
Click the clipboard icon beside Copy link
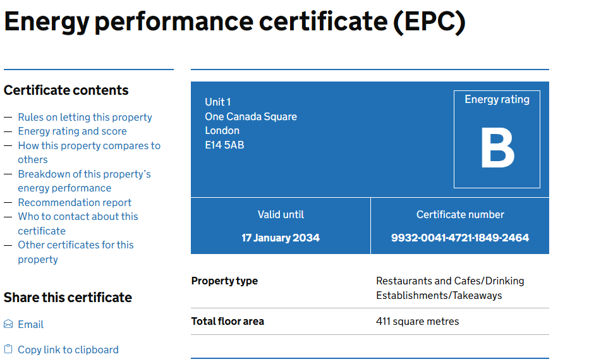coord(8,349)
